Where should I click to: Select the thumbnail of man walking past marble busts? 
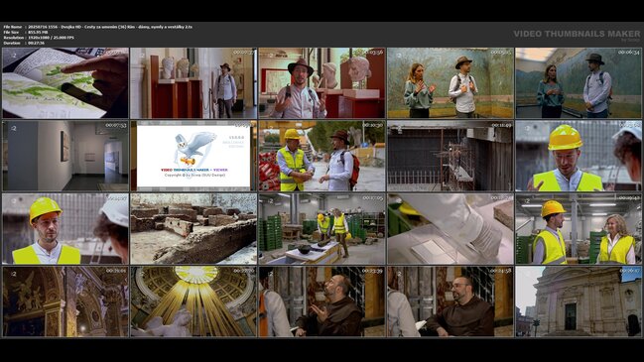[193, 83]
